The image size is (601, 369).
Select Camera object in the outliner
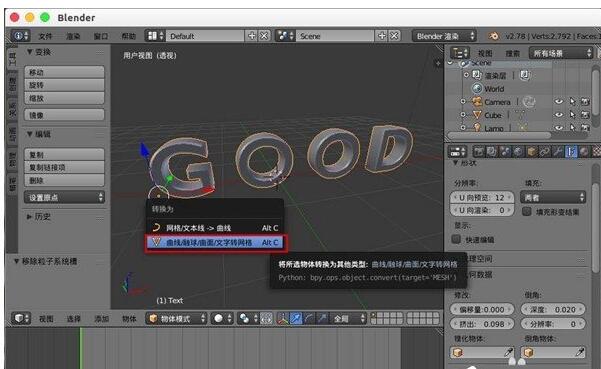click(x=497, y=102)
